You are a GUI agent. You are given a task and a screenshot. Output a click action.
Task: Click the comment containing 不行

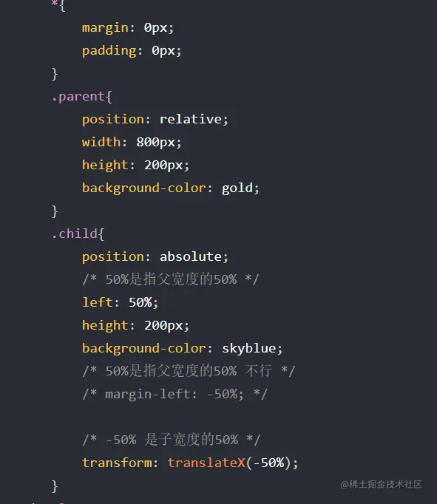(x=189, y=371)
